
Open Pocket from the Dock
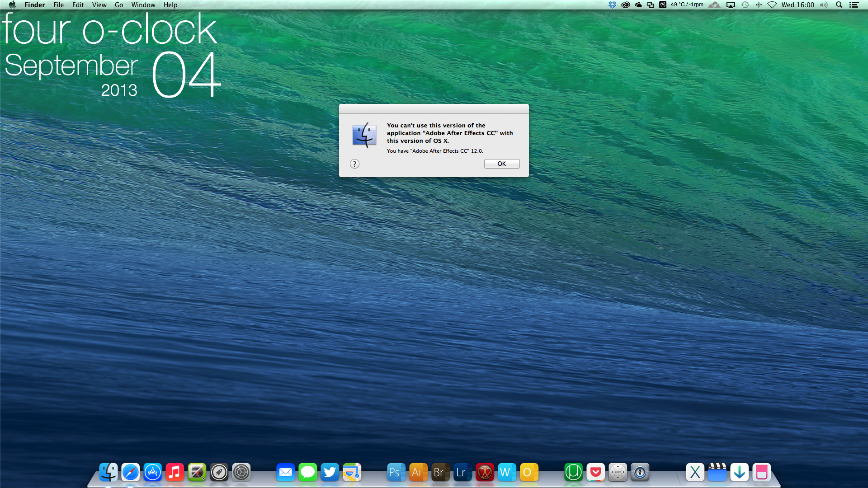click(596, 472)
